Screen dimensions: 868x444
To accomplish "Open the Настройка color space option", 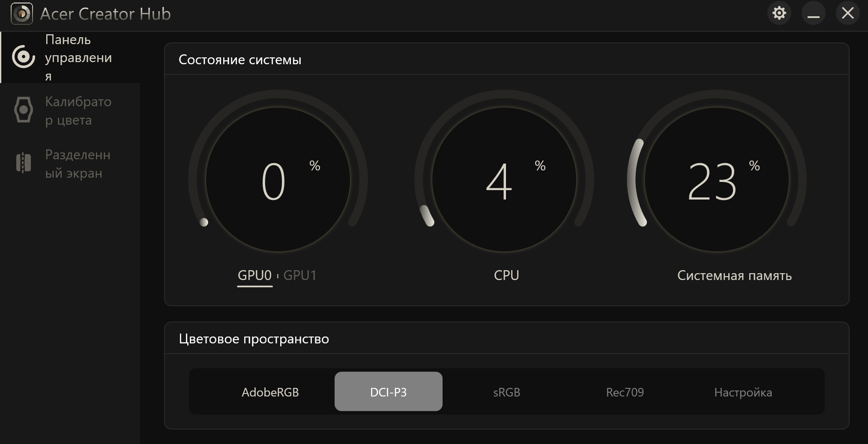I will click(x=743, y=392).
